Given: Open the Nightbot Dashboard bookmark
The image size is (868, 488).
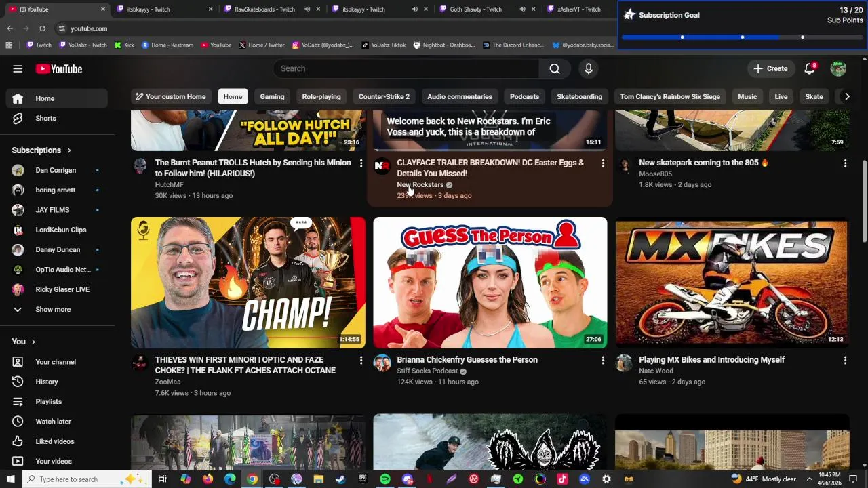Looking at the screenshot, I should [443, 45].
